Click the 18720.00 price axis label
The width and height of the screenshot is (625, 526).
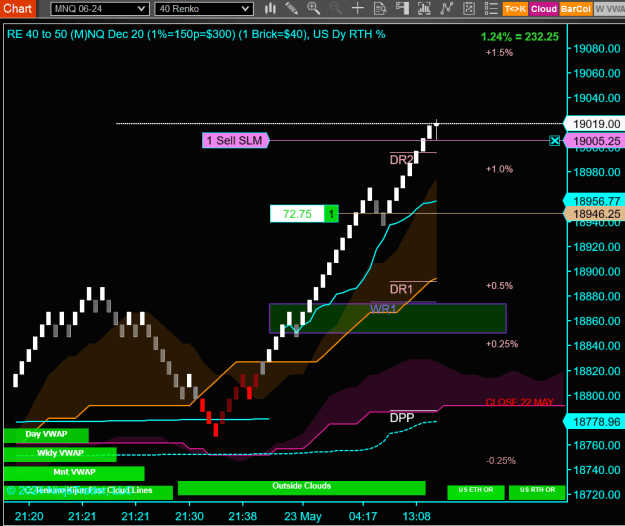pos(597,495)
